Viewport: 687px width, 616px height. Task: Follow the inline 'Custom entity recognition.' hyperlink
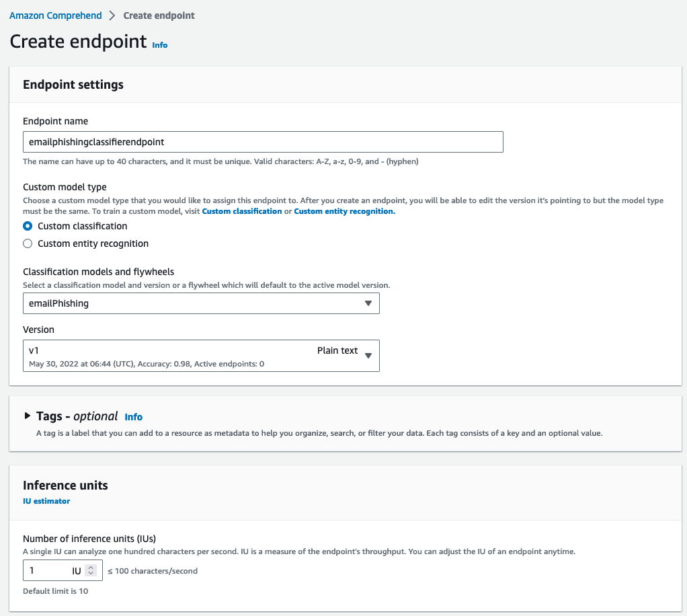pos(344,211)
